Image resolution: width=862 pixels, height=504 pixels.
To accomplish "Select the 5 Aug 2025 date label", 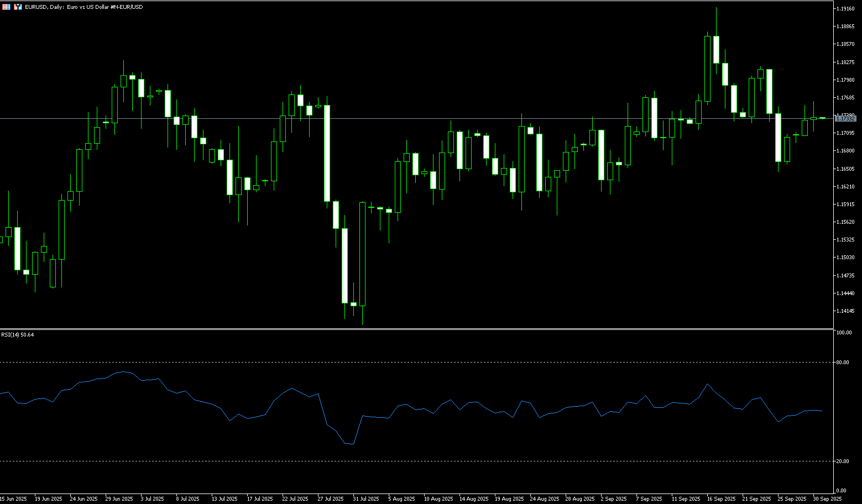I will 401,499.
